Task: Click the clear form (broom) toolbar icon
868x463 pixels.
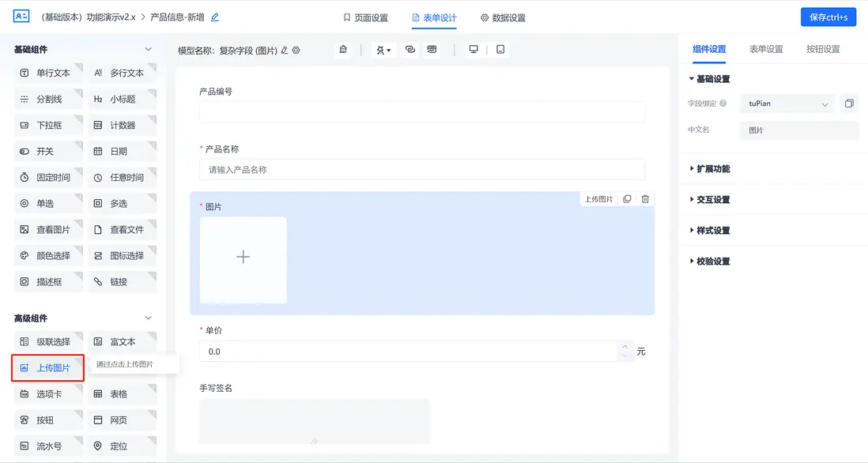Action: 343,49
